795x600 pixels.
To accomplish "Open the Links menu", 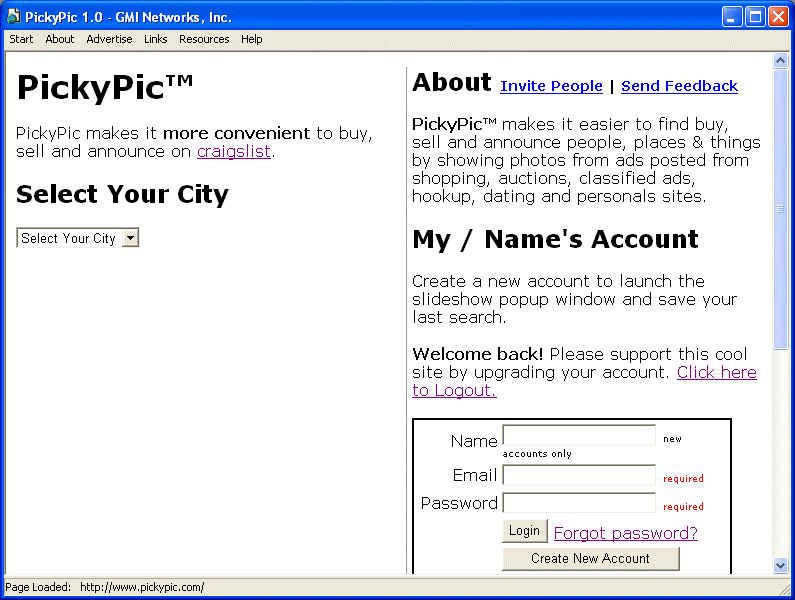I will tap(156, 39).
